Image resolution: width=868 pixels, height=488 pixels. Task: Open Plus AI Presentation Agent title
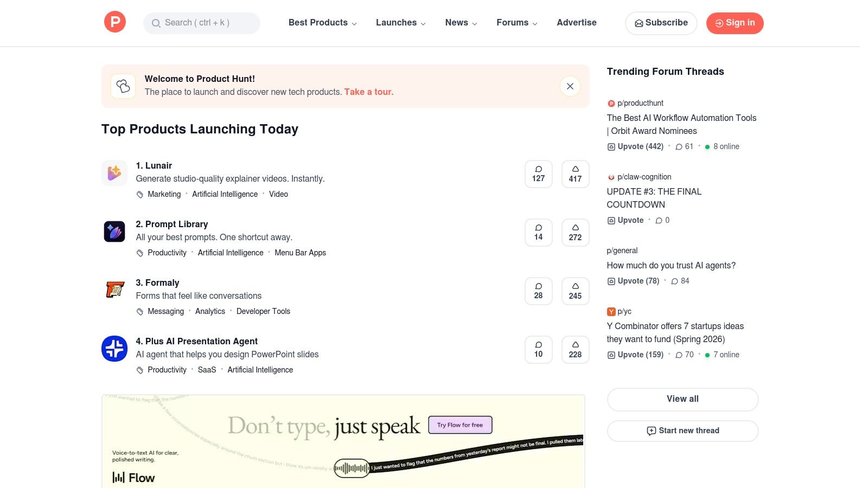click(x=197, y=342)
